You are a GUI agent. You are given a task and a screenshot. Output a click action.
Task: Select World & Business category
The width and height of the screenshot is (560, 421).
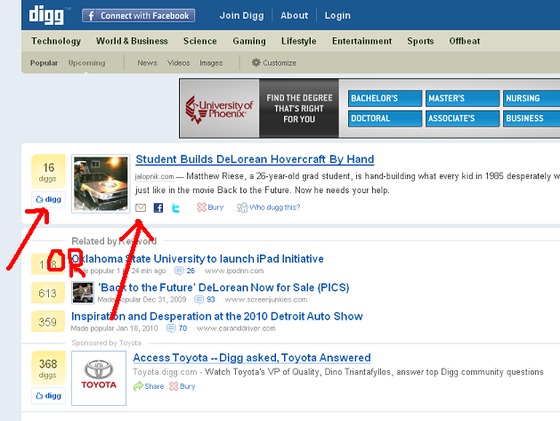tap(132, 41)
